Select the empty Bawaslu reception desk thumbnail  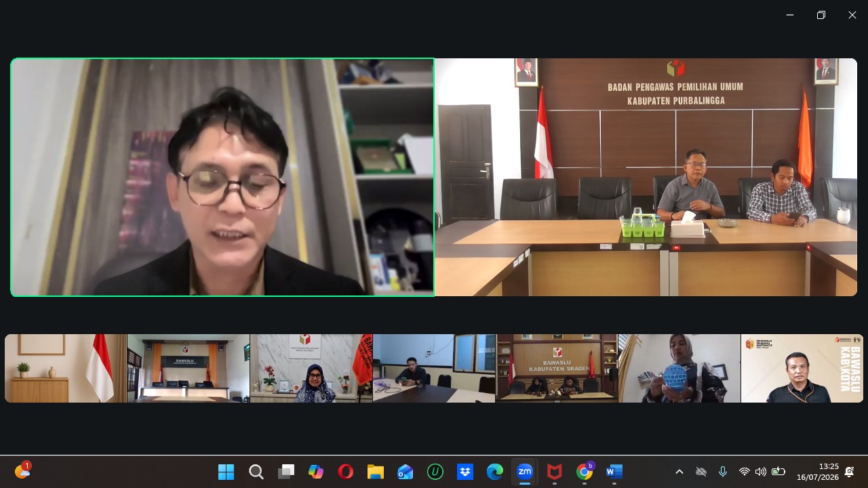point(189,368)
